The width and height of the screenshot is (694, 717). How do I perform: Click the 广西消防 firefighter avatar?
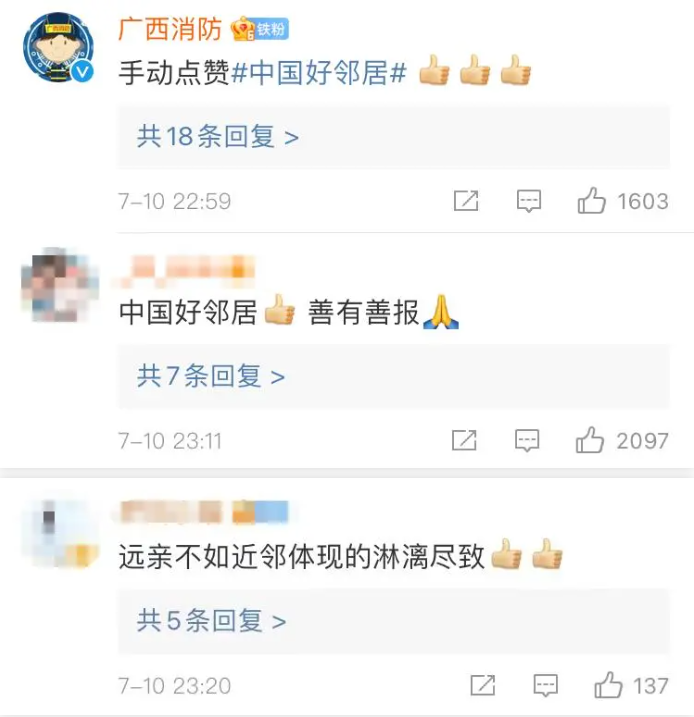pyautogui.click(x=59, y=48)
